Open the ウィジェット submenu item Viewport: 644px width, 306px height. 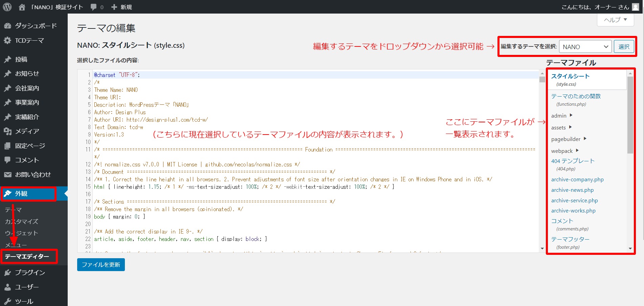coord(22,233)
